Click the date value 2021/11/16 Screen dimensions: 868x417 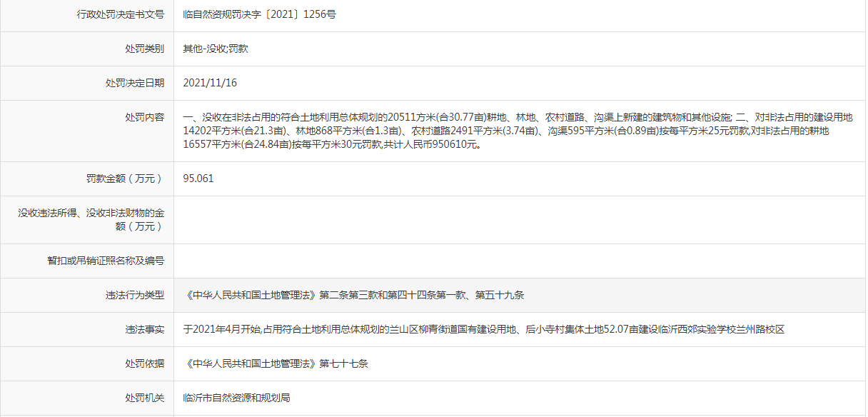(210, 83)
